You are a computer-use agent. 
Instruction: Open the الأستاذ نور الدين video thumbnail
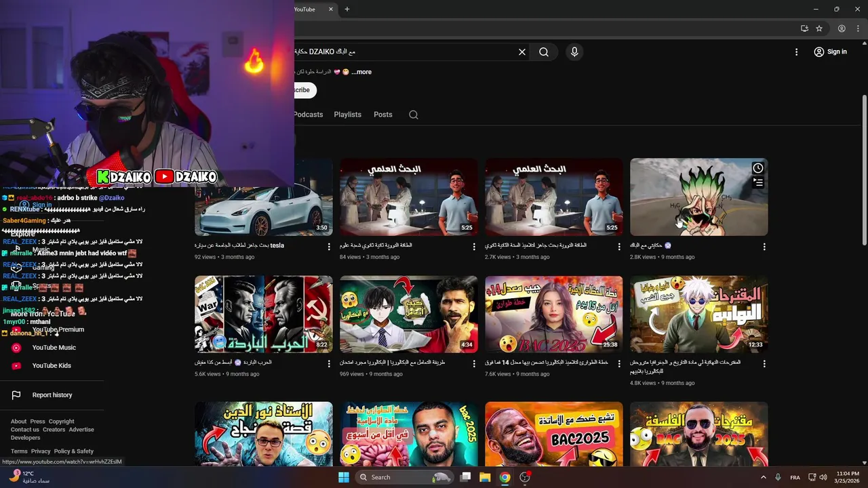point(264,434)
